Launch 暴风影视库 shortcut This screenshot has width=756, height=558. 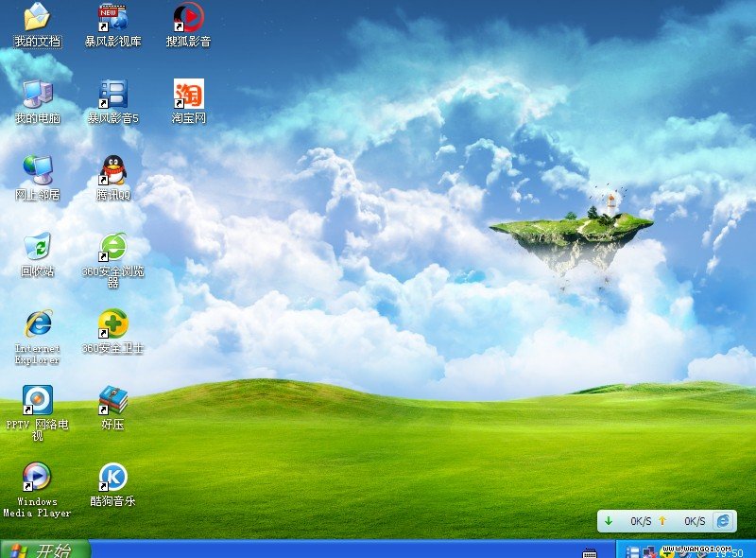pos(112,18)
